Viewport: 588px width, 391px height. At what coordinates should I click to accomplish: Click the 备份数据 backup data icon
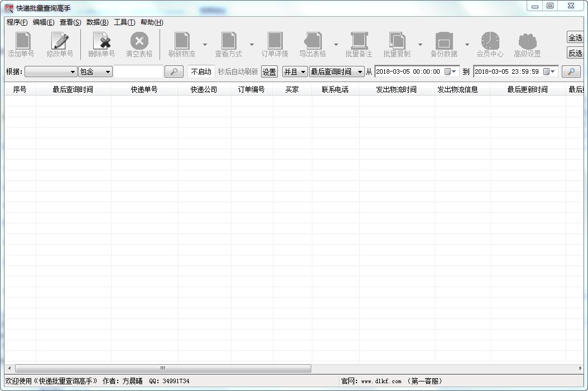pos(444,42)
